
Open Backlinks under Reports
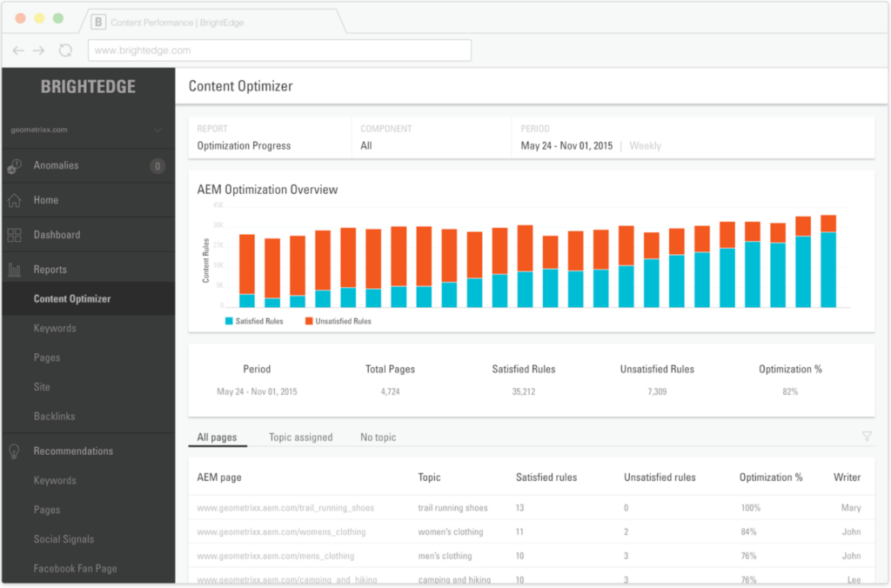[x=54, y=417]
